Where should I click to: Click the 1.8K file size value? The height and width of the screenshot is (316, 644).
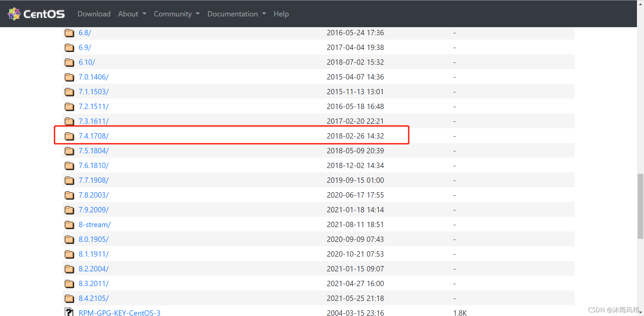[460, 313]
